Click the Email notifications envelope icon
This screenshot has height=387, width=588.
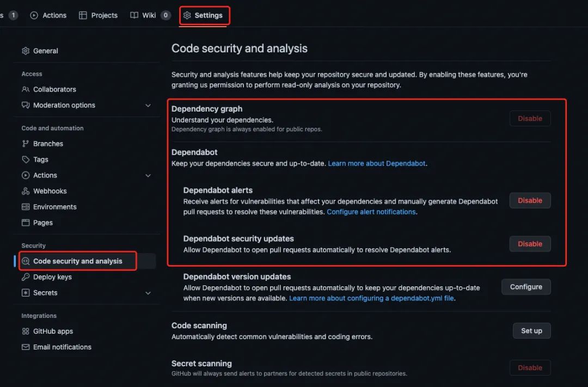tap(26, 347)
